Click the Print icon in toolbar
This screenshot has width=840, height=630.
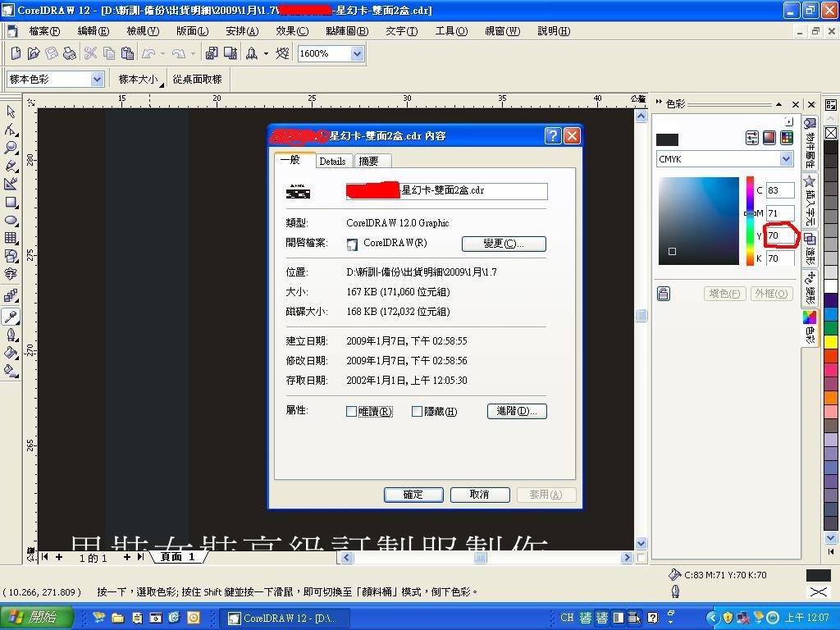click(70, 53)
